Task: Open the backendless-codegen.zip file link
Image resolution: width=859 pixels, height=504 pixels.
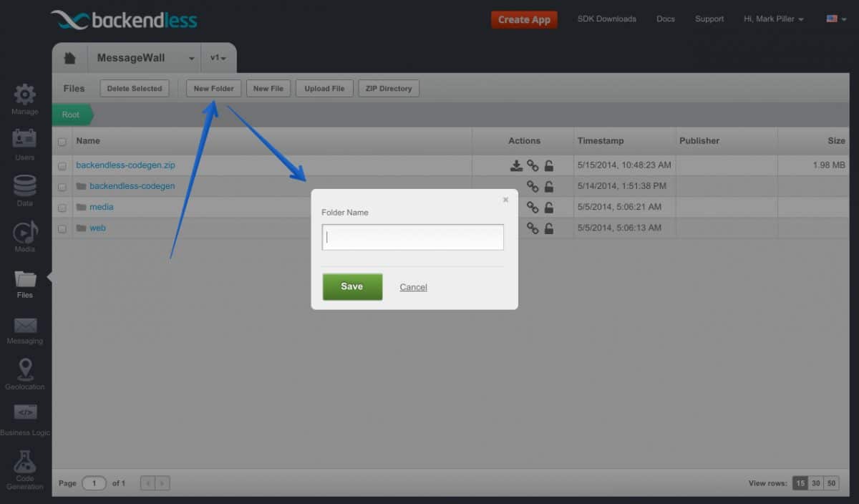Action: [125, 165]
